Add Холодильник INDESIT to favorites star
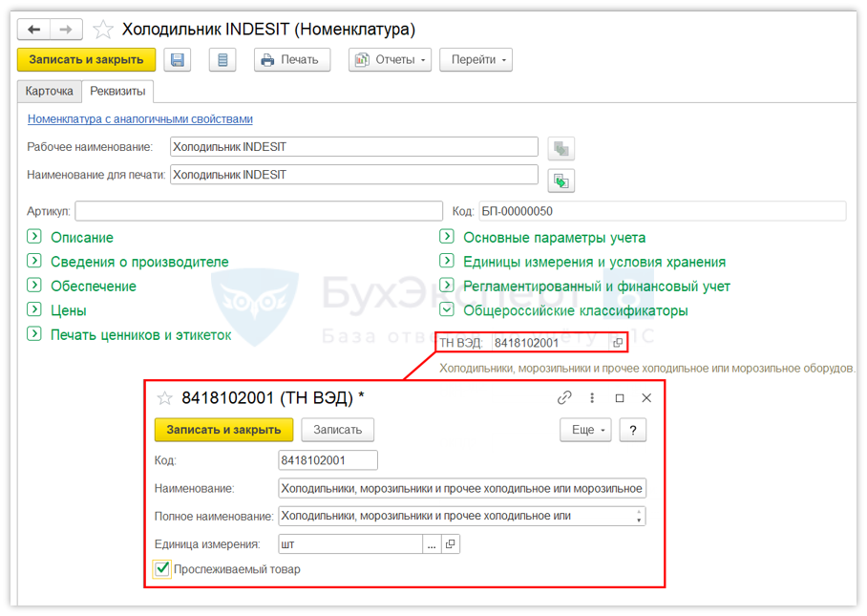Image resolution: width=867 pixels, height=616 pixels. point(103,30)
